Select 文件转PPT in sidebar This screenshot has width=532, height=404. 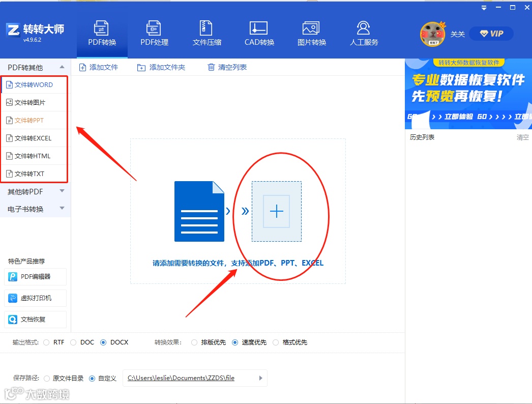click(34, 121)
